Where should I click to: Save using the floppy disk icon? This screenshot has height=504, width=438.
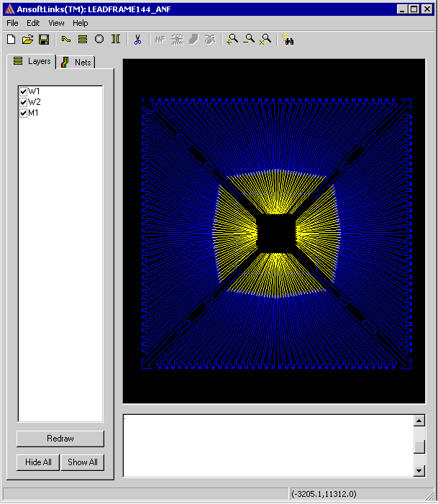coord(44,40)
